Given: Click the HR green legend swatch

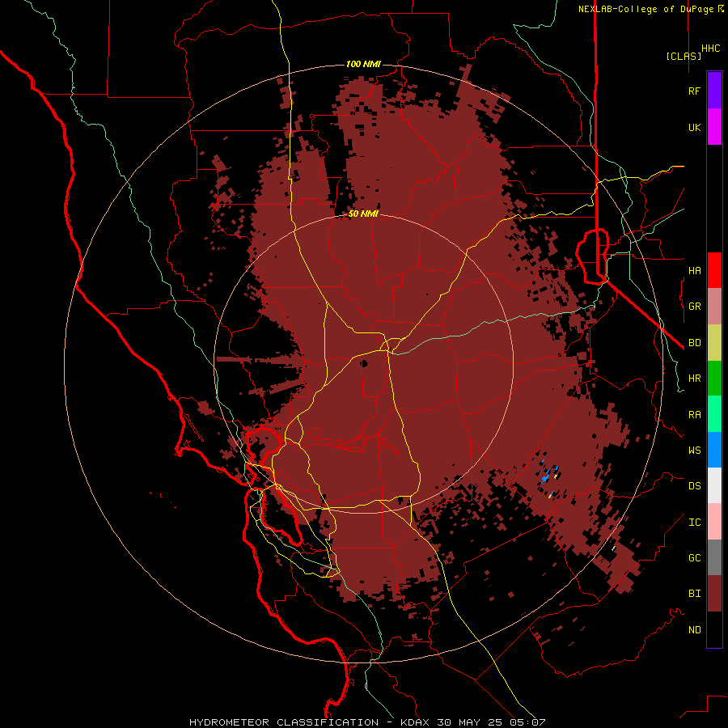Looking at the screenshot, I should click(714, 378).
